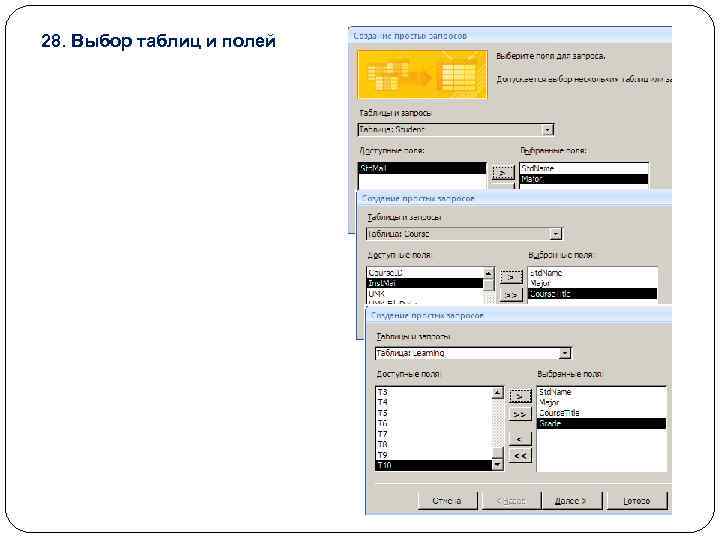The height and width of the screenshot is (540, 720).
Task: Click the '< Назад' back button
Action: point(511,501)
